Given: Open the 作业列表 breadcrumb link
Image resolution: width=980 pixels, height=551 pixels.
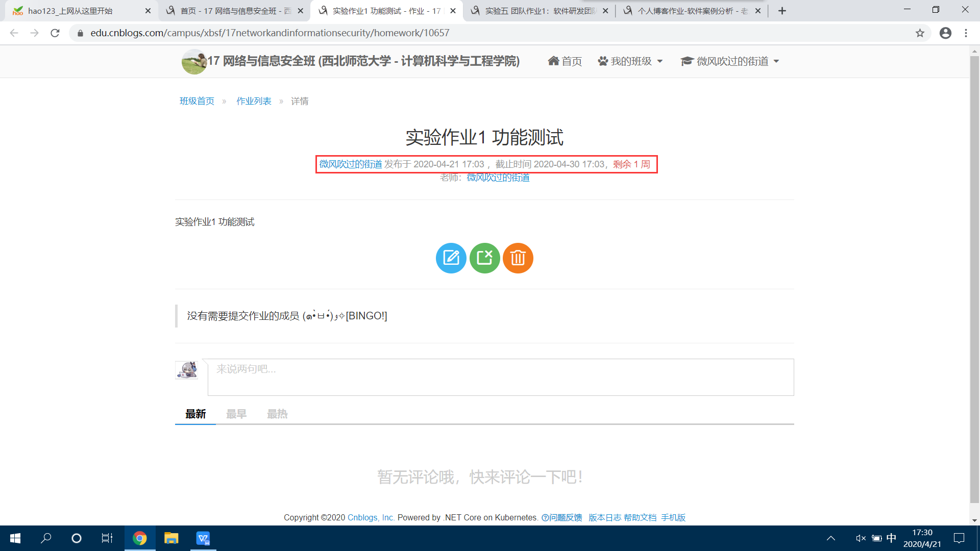Looking at the screenshot, I should point(254,101).
